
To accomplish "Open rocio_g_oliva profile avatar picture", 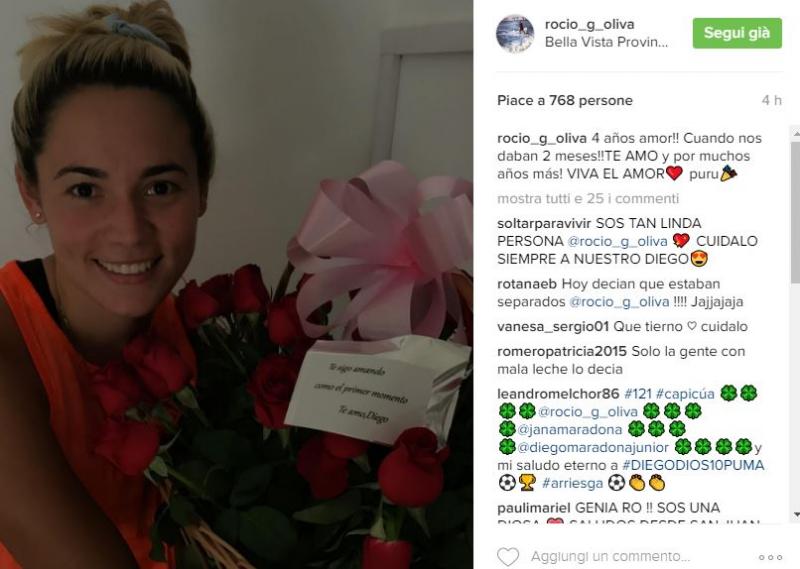I will click(x=515, y=33).
